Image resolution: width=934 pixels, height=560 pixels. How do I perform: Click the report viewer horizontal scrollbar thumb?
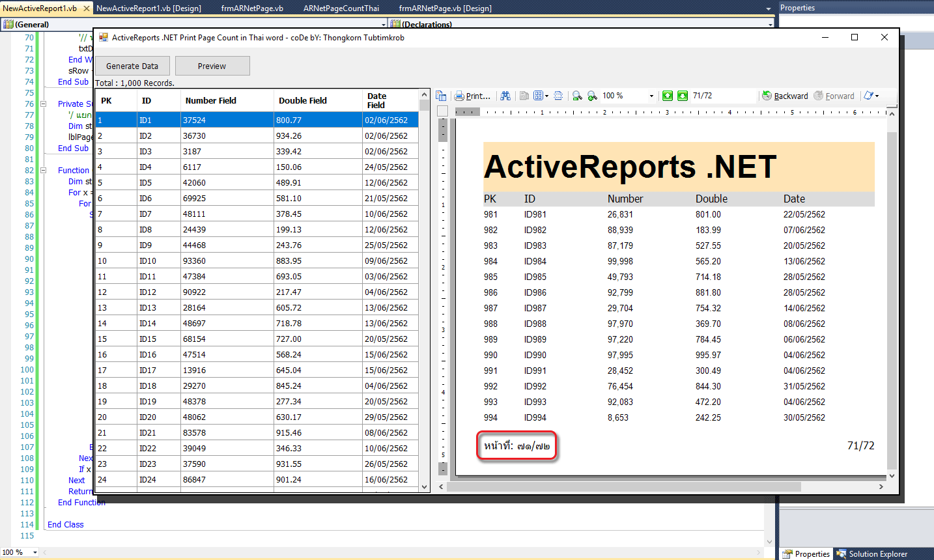[x=623, y=486]
